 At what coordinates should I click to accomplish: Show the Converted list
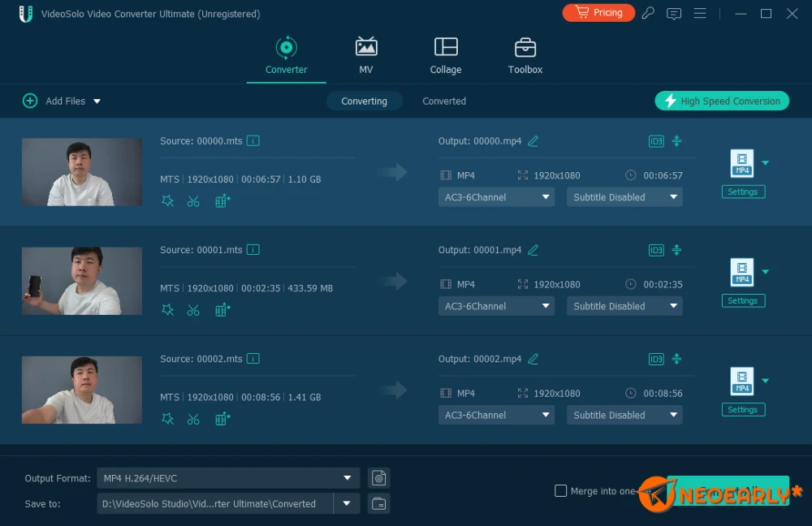point(444,101)
